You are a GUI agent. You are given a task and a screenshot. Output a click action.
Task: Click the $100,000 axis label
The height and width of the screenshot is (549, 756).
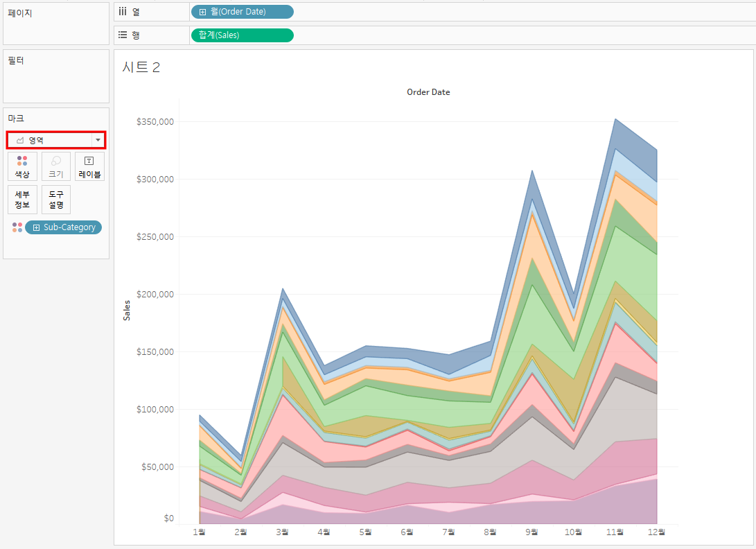click(155, 409)
